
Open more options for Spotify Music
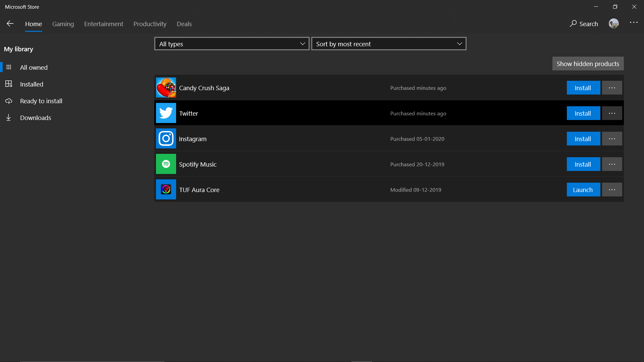coord(612,164)
